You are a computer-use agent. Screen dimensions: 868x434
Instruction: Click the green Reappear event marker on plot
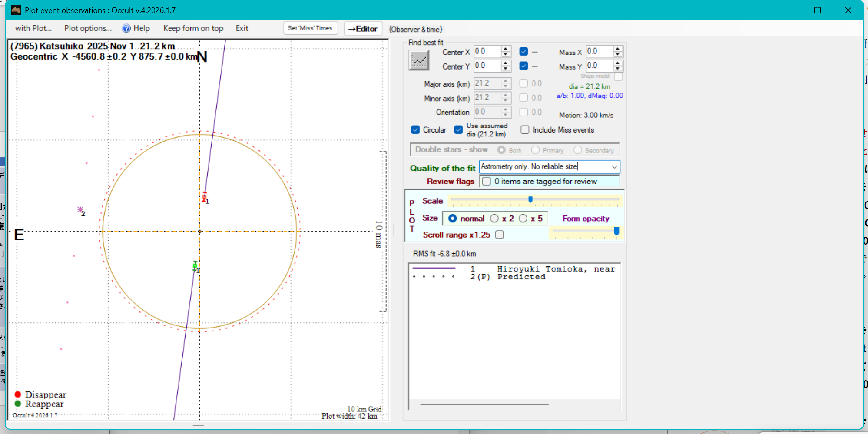click(x=195, y=265)
